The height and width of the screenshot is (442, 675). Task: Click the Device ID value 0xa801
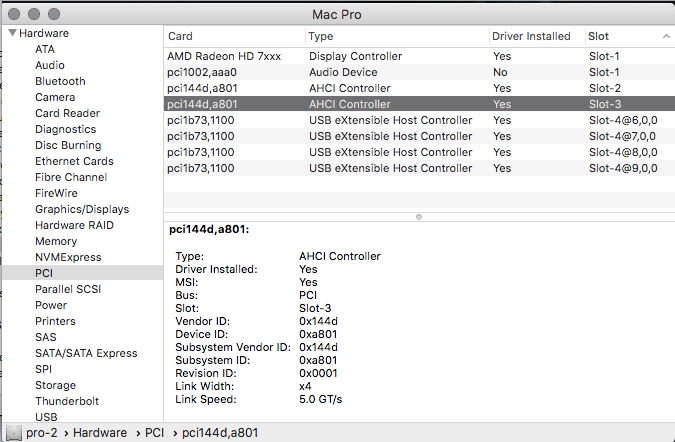(x=318, y=334)
